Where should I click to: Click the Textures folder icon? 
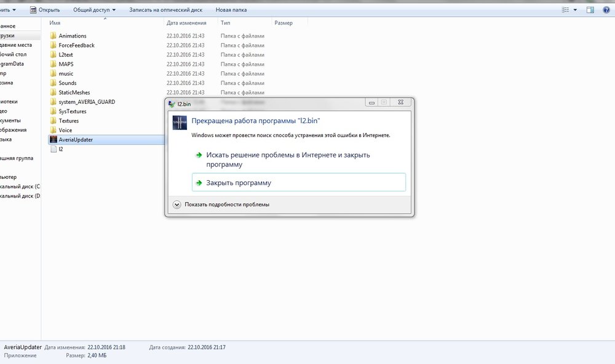[x=53, y=121]
